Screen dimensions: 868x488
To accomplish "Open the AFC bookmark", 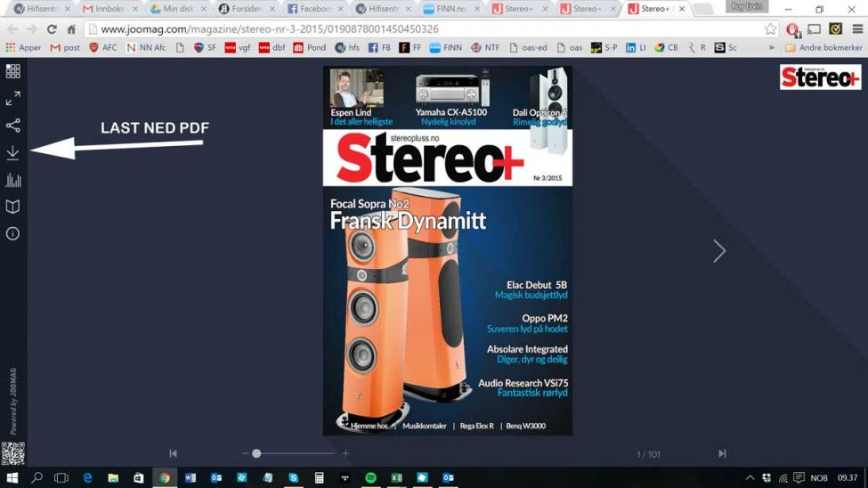I will (103, 47).
